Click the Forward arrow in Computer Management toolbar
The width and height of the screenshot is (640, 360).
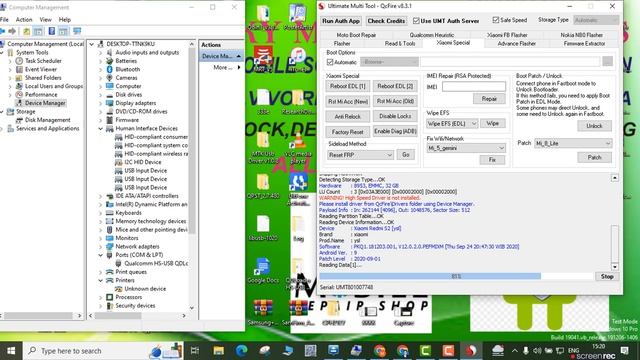point(12,31)
